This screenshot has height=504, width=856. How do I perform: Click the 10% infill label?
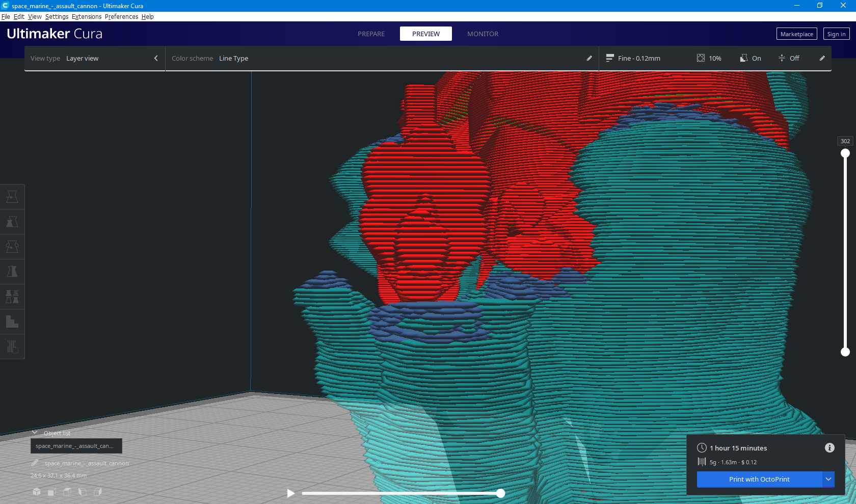[715, 58]
